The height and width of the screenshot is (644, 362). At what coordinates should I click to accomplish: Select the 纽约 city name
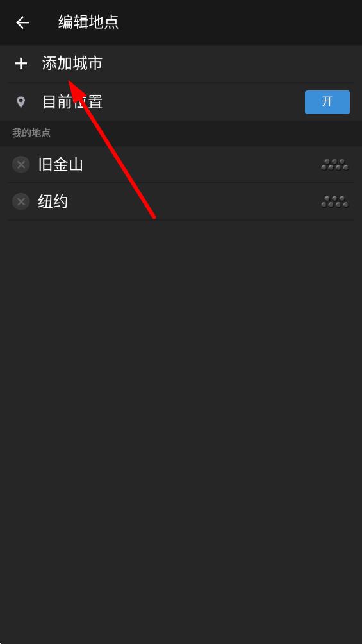[53, 201]
